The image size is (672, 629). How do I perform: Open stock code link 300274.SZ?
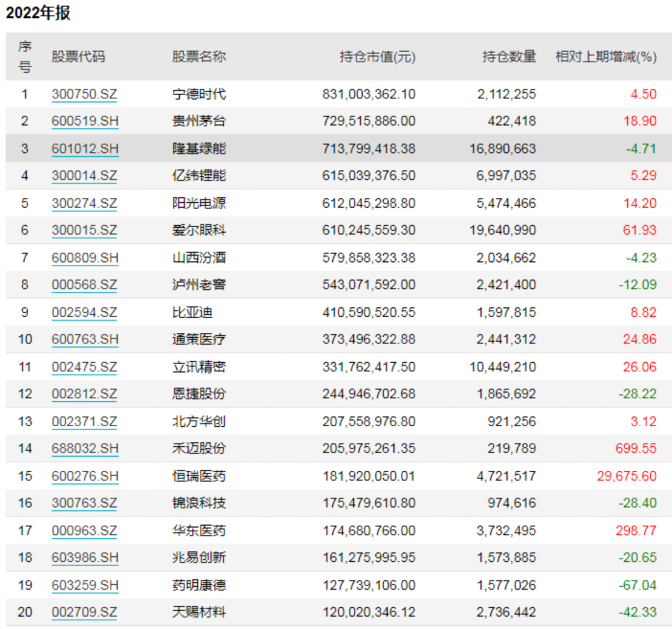(85, 203)
